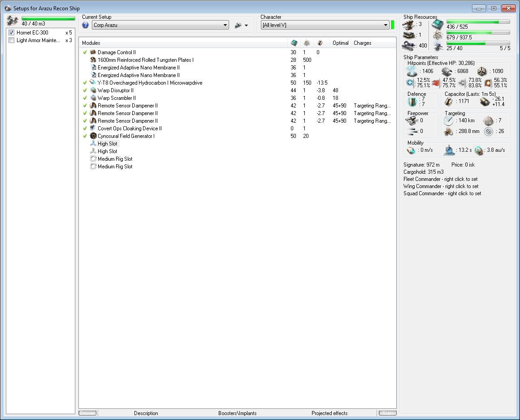The height and width of the screenshot is (420, 520).
Task: Click the Drones button at bottom left
Action: (87, 413)
